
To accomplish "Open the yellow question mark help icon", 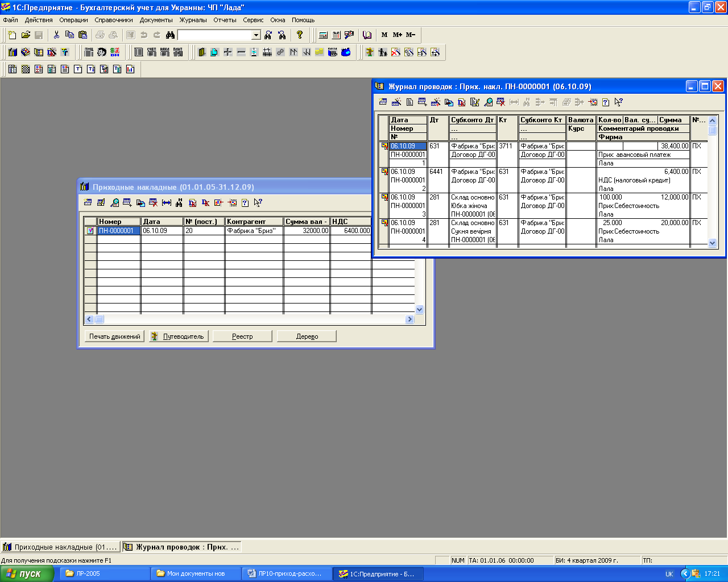I will 300,35.
